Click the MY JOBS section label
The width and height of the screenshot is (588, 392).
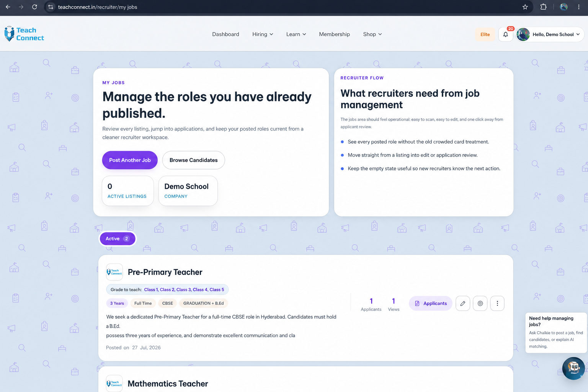click(x=113, y=83)
